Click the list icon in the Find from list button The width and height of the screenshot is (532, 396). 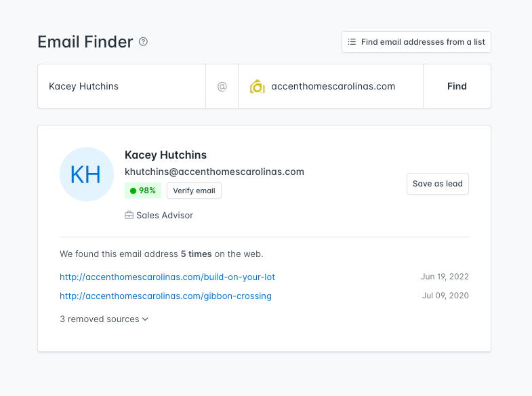(x=352, y=42)
